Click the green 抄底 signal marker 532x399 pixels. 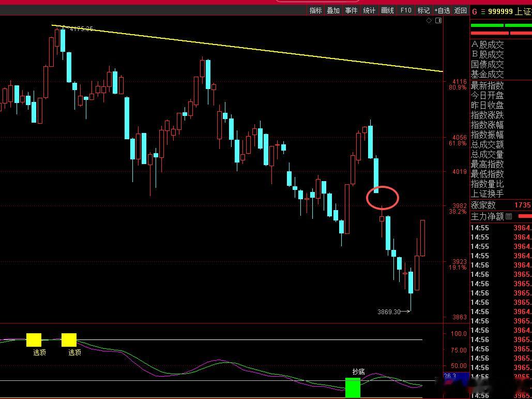(x=353, y=388)
